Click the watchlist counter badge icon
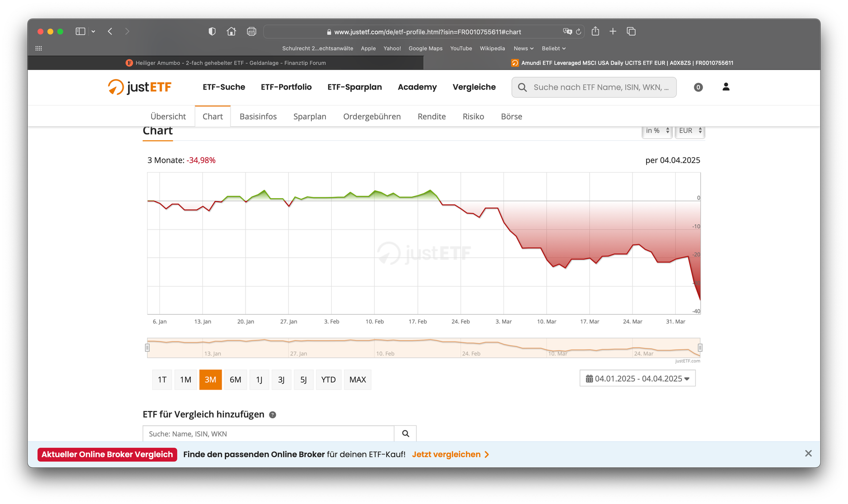The height and width of the screenshot is (504, 848). [698, 87]
